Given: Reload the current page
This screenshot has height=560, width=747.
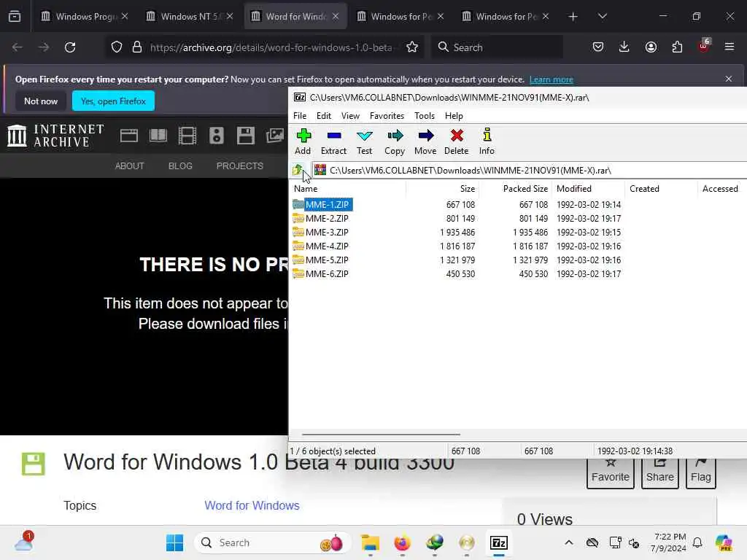Looking at the screenshot, I should [x=70, y=47].
